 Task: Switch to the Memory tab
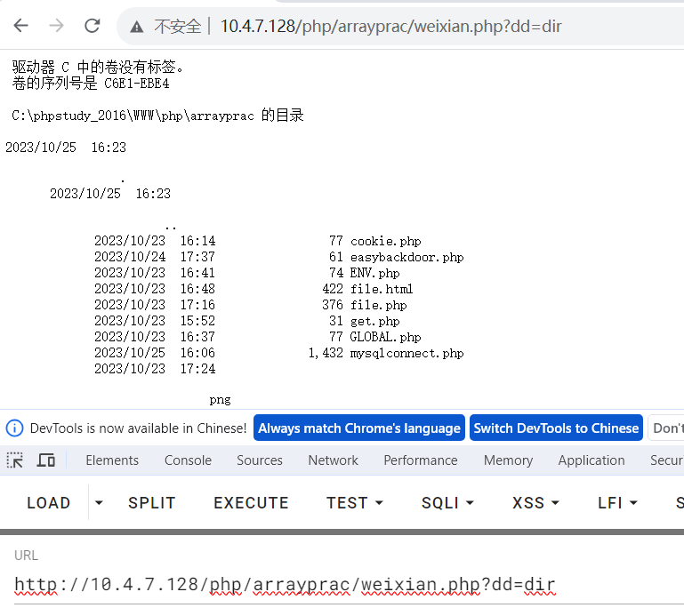click(508, 460)
